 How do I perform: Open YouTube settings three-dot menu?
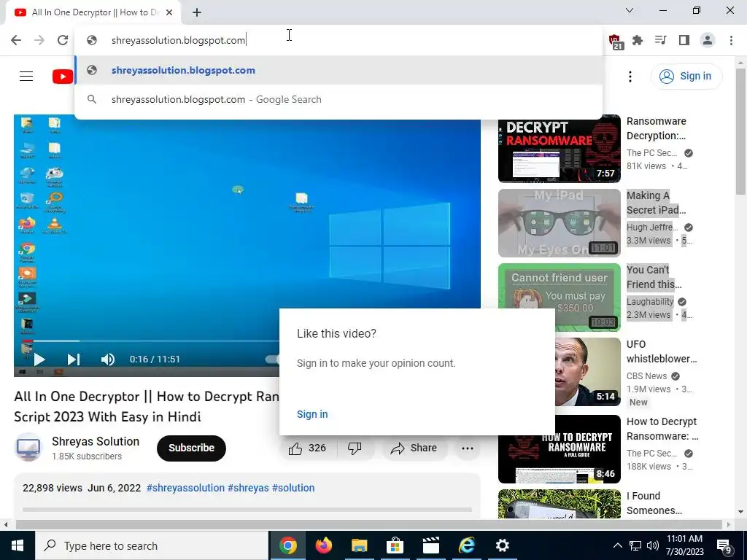pos(630,76)
